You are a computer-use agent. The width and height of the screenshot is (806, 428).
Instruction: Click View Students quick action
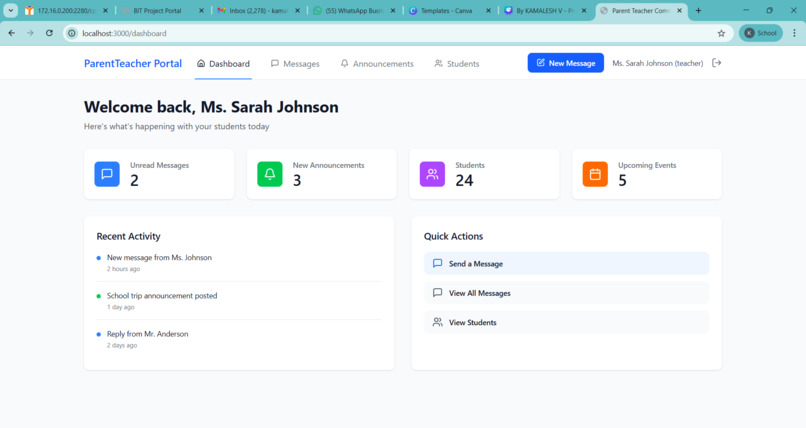566,322
